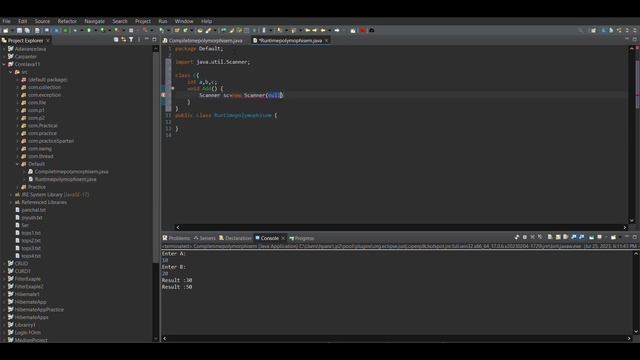Close the Runtimepolymorphoem.java editor tab
This screenshot has width=640, height=360.
[x=327, y=40]
